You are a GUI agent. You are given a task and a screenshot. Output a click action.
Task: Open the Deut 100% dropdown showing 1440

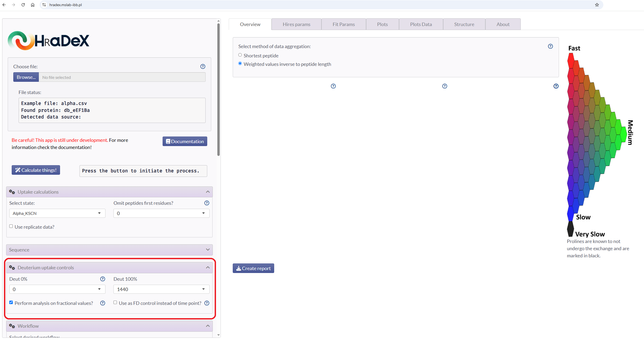pyautogui.click(x=162, y=289)
